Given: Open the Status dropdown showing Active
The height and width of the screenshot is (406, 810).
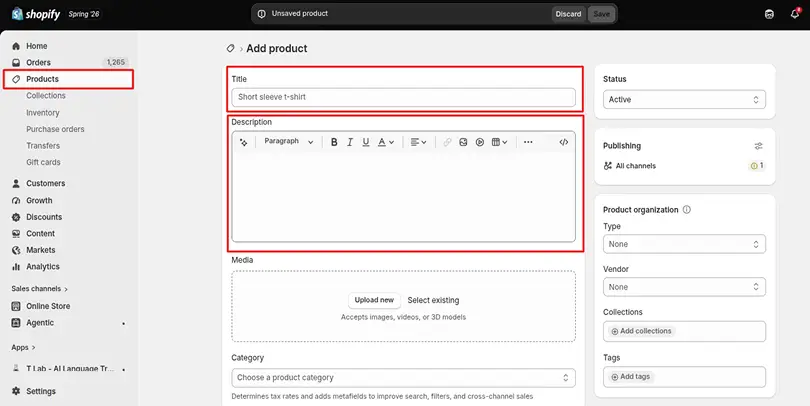Looking at the screenshot, I should coord(684,100).
